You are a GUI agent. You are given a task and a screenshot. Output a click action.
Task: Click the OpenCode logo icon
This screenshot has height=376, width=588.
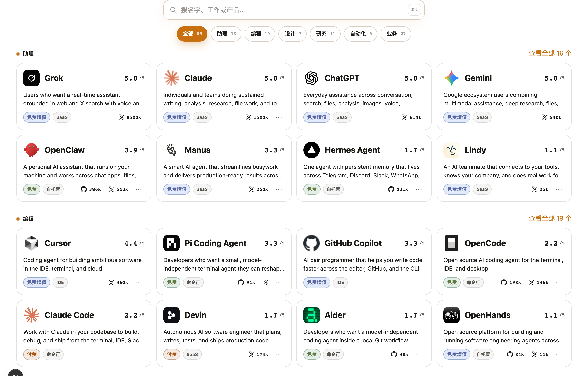pos(451,243)
